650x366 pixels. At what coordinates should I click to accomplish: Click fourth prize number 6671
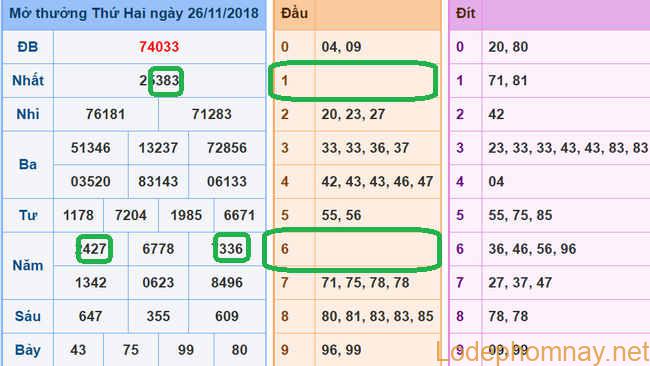(x=239, y=216)
